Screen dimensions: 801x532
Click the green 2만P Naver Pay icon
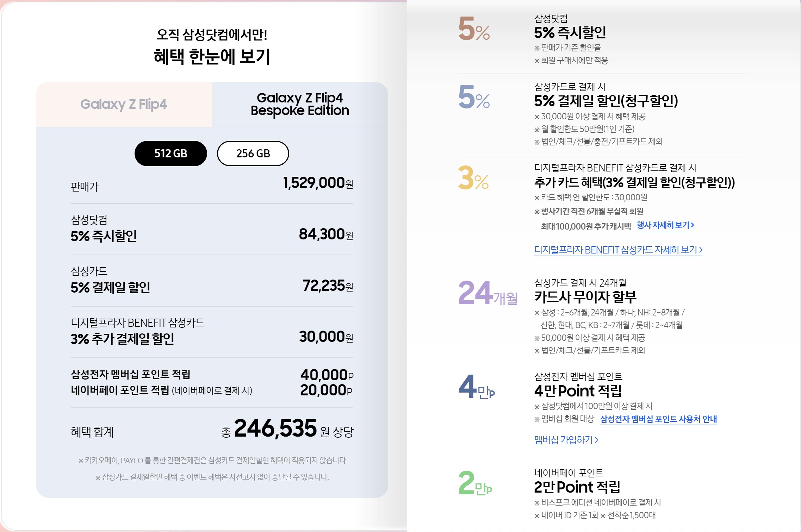click(x=475, y=483)
